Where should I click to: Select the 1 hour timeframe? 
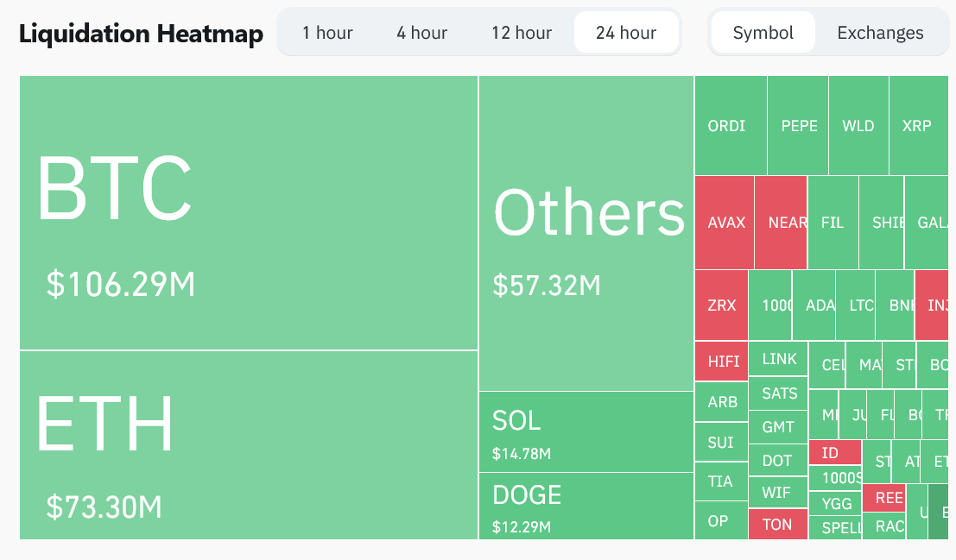(x=327, y=33)
